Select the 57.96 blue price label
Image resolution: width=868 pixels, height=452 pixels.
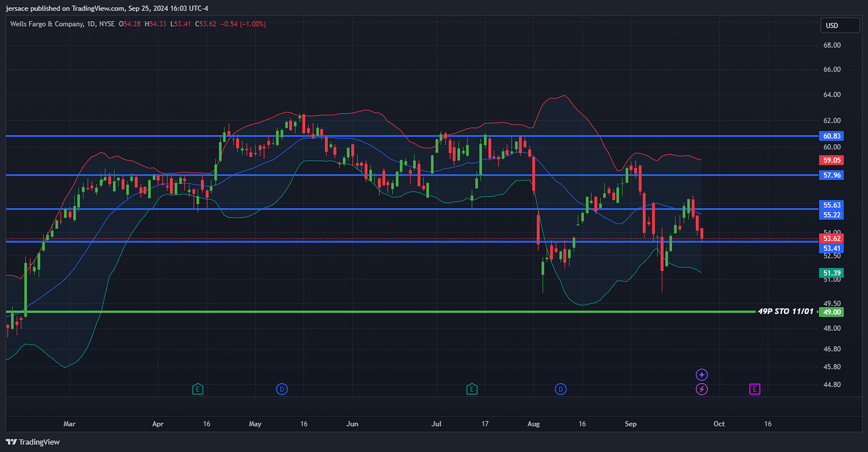pos(831,175)
